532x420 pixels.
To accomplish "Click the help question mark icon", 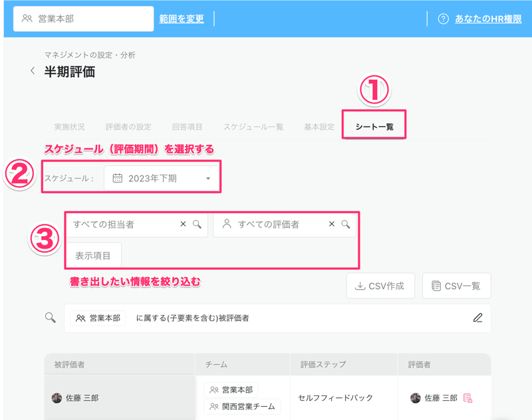I will [443, 19].
